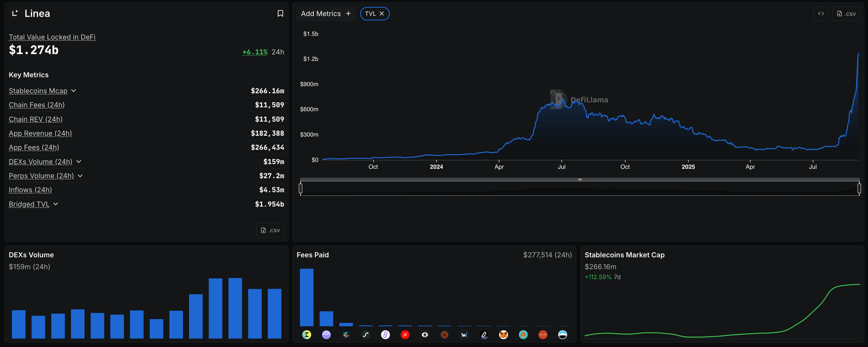Click the Chain REV (24h) label

click(x=36, y=119)
